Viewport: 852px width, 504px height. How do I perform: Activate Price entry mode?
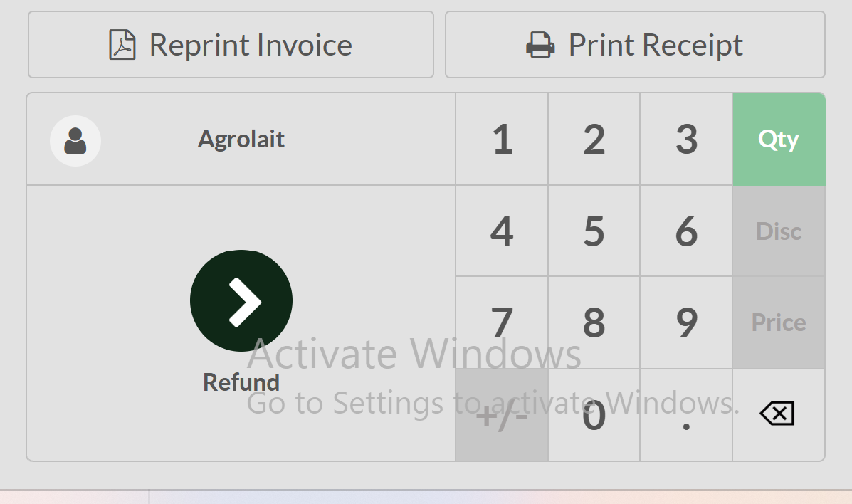click(x=779, y=322)
